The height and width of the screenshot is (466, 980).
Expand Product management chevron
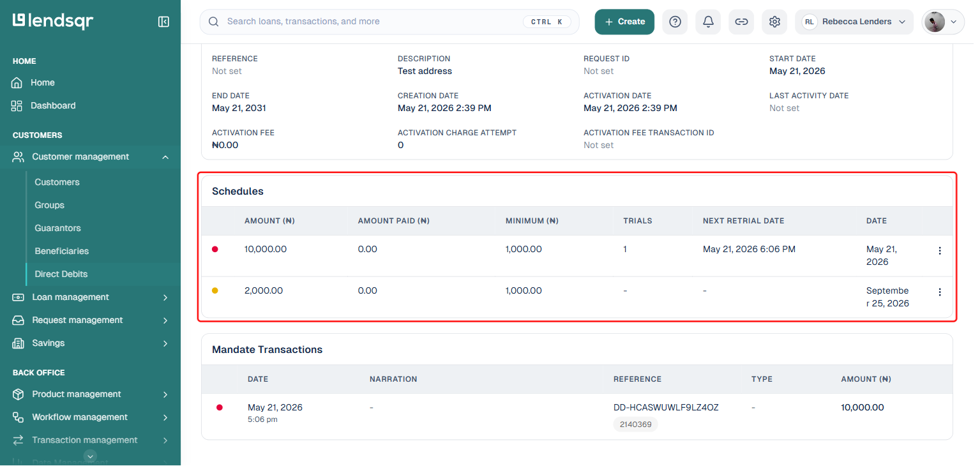pyautogui.click(x=165, y=395)
